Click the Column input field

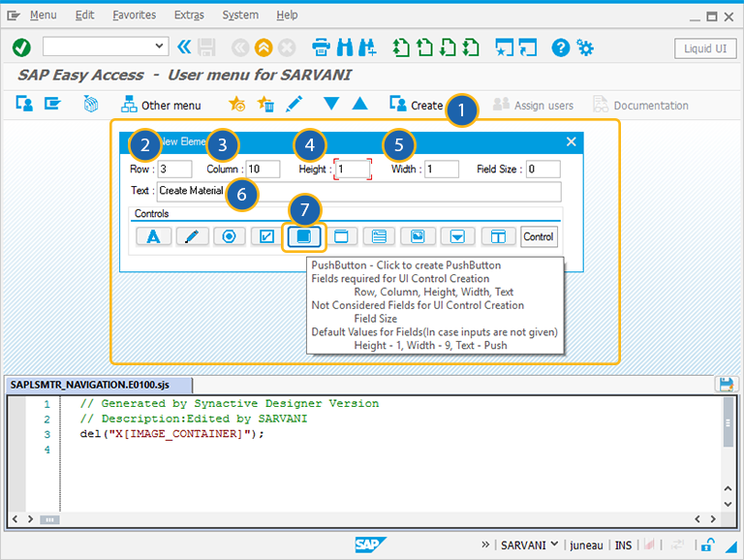(263, 169)
